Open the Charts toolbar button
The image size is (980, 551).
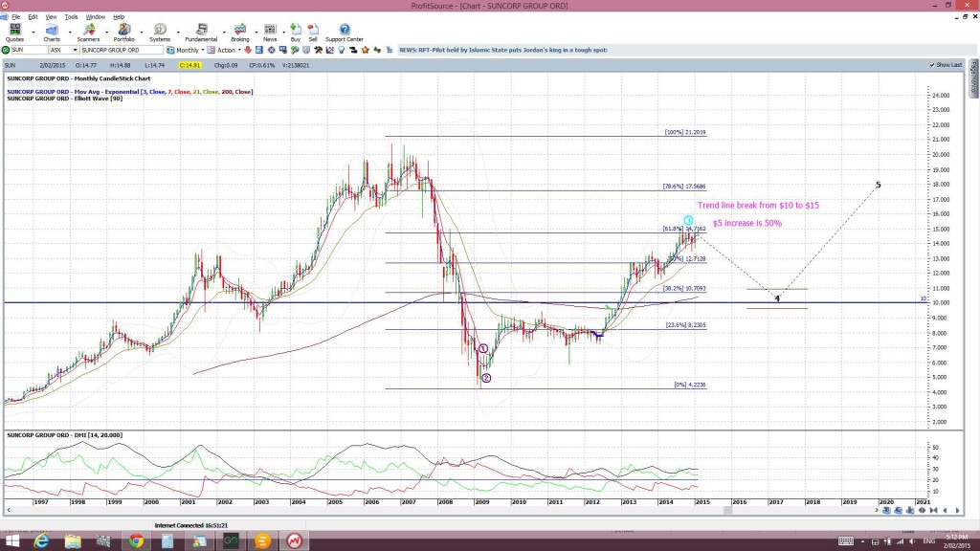pos(52,33)
